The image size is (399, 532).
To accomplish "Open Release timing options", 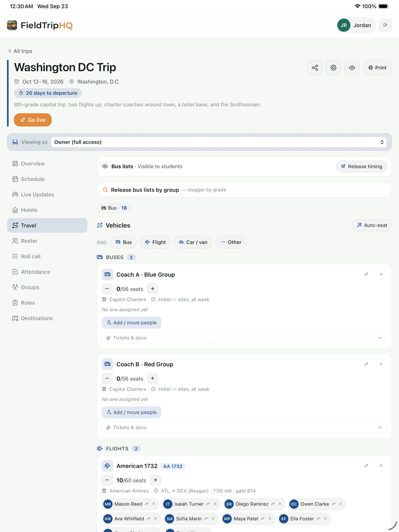I will tap(362, 166).
